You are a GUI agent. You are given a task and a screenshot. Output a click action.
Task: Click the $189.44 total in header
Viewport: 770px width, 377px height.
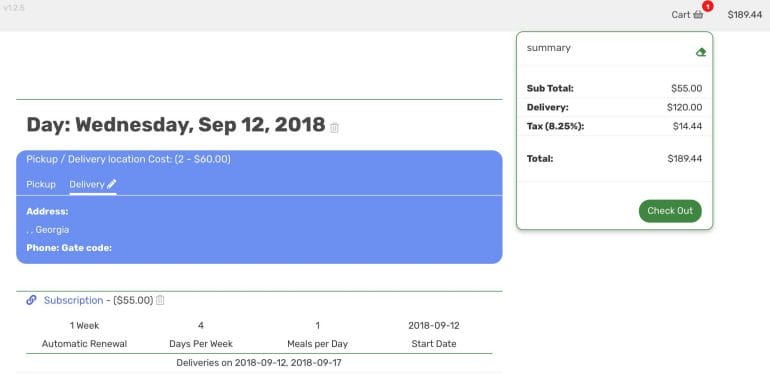744,15
